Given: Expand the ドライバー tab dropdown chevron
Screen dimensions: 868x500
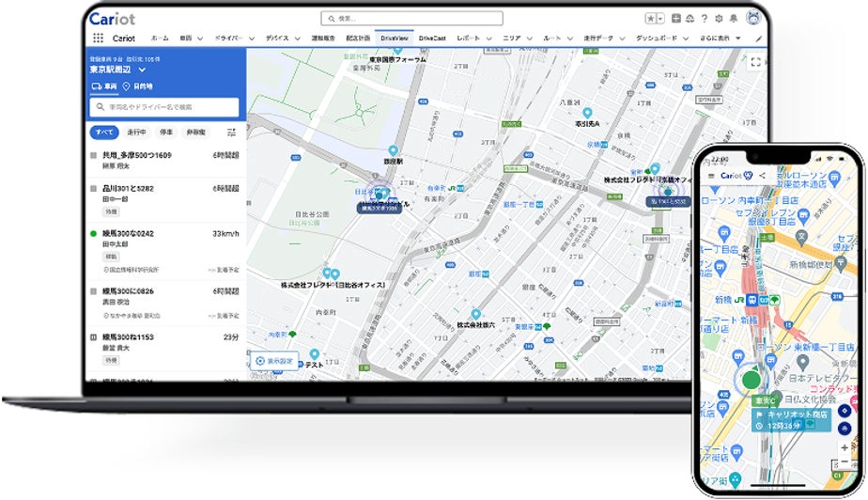Looking at the screenshot, I should [252, 39].
